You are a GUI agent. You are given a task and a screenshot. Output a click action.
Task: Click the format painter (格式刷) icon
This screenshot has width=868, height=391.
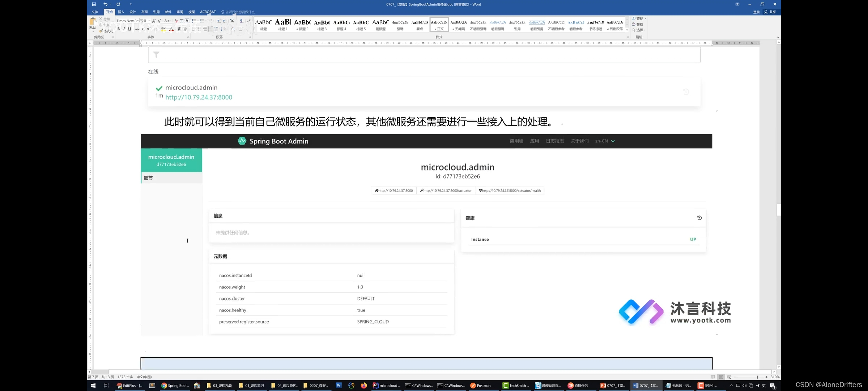[x=102, y=30]
